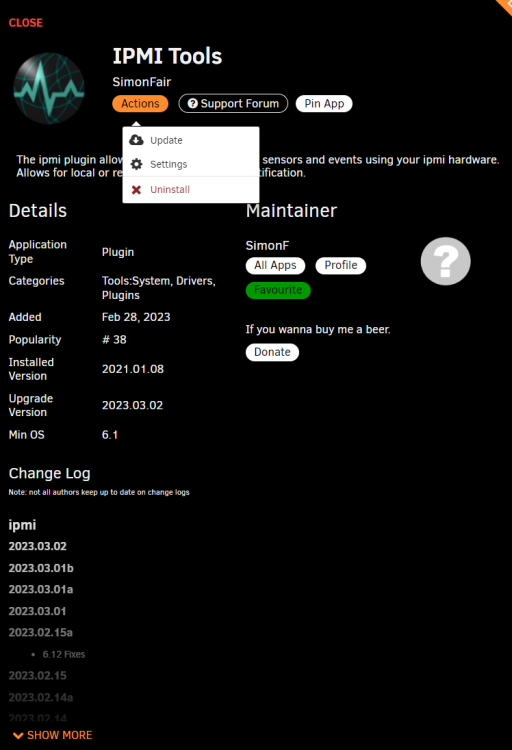Click change log entry 2023.03.01a
512x750 pixels.
[x=41, y=589]
